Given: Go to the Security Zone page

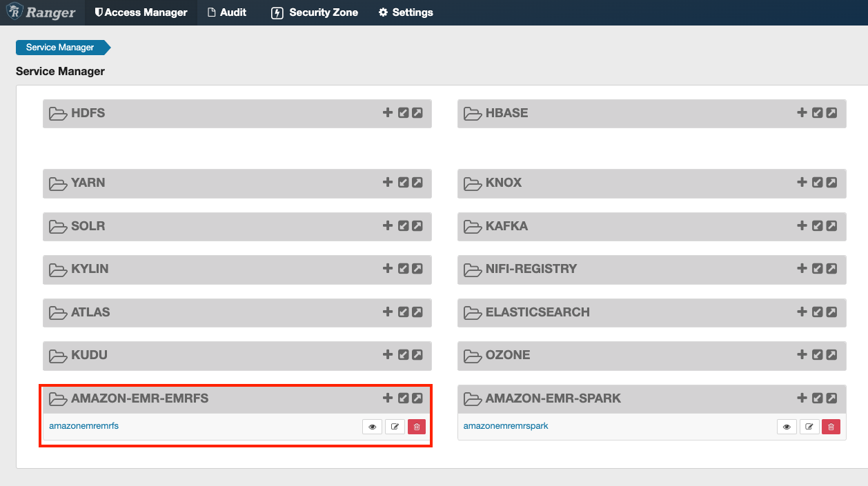Looking at the screenshot, I should click(x=315, y=12).
